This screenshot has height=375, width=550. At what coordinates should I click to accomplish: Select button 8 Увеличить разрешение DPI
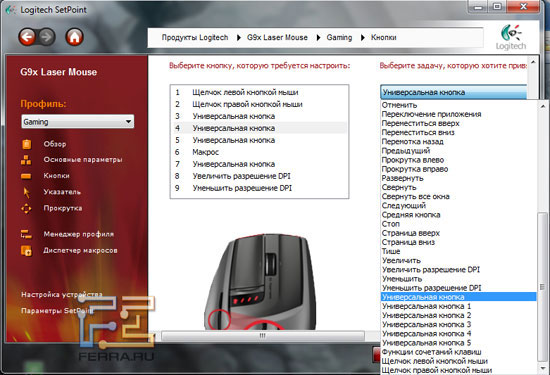click(x=260, y=176)
